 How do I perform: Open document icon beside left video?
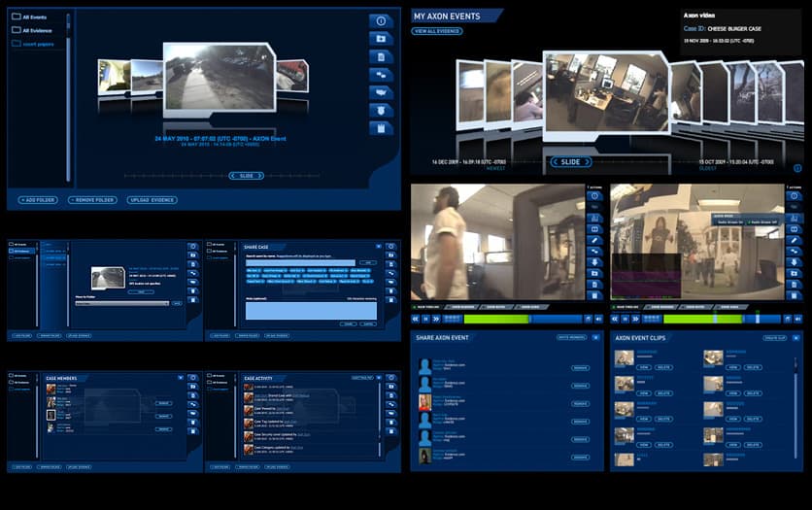594,285
